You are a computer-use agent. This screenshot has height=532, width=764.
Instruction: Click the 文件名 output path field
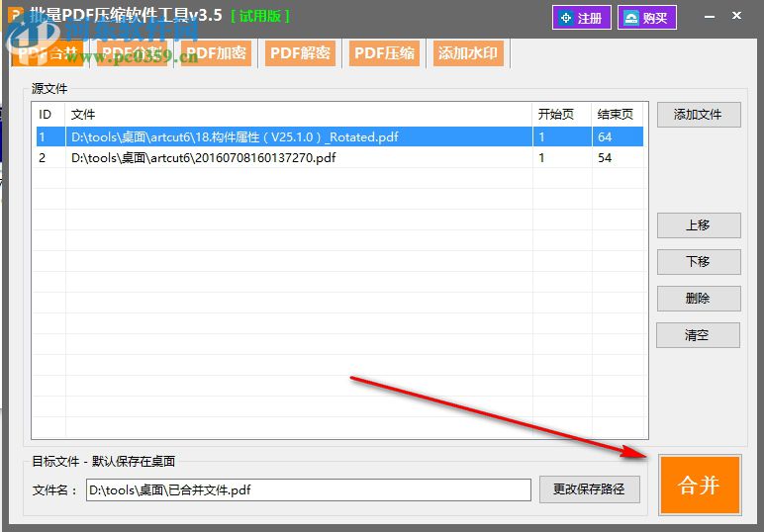tap(309, 489)
